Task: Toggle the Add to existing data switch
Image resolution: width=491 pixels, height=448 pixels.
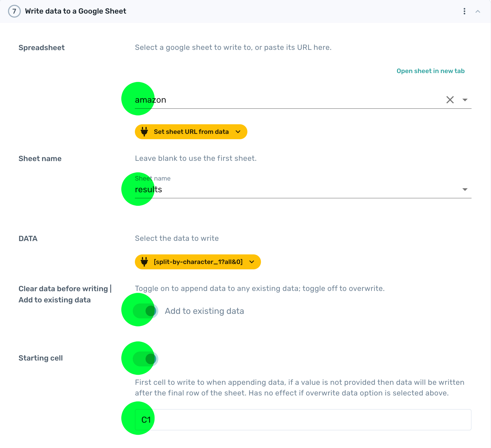Action: (x=146, y=311)
